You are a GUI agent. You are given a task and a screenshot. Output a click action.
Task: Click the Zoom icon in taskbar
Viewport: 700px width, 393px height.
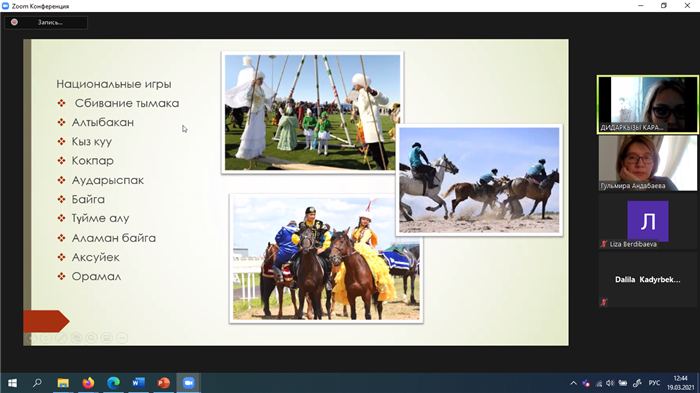[188, 383]
